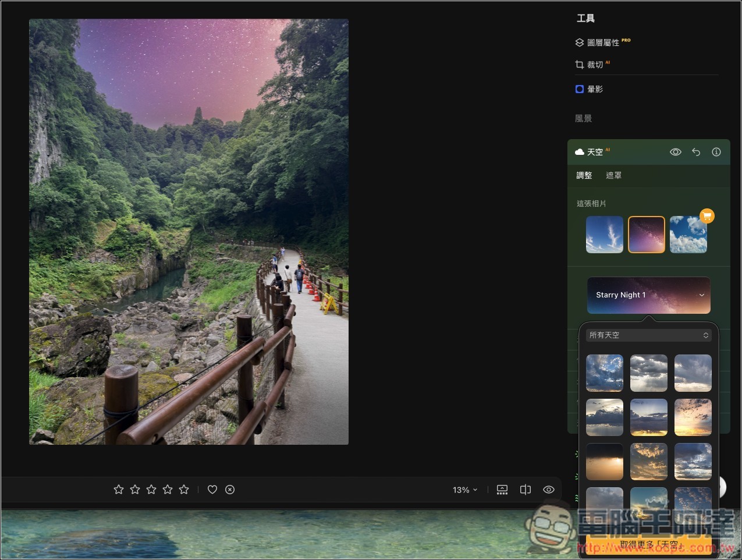742x560 pixels.
Task: Set rating to fourth star
Action: coord(168,490)
